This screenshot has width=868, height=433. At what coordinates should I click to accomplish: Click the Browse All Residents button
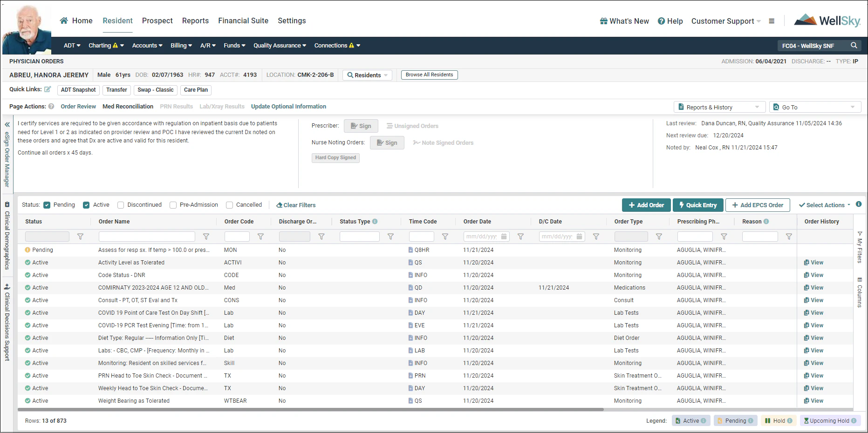click(429, 74)
